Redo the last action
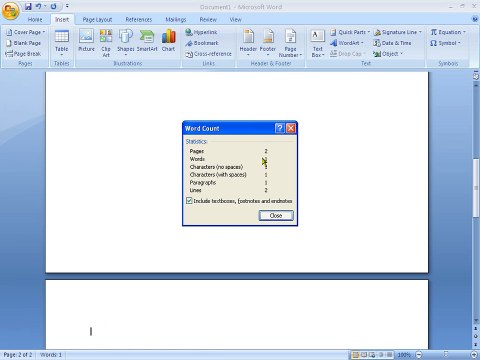The height and width of the screenshot is (360, 480). 53,6
